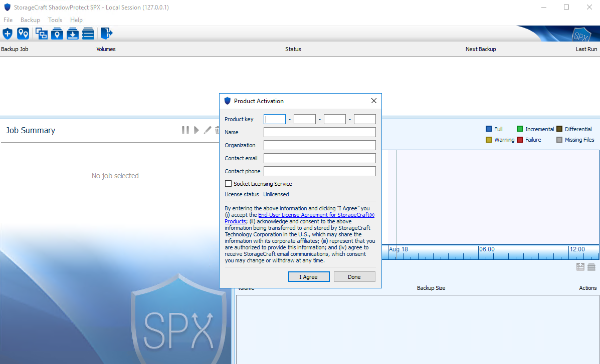600x364 pixels.
Task: Open the backup destination pin bucket icon
Action: 57,34
